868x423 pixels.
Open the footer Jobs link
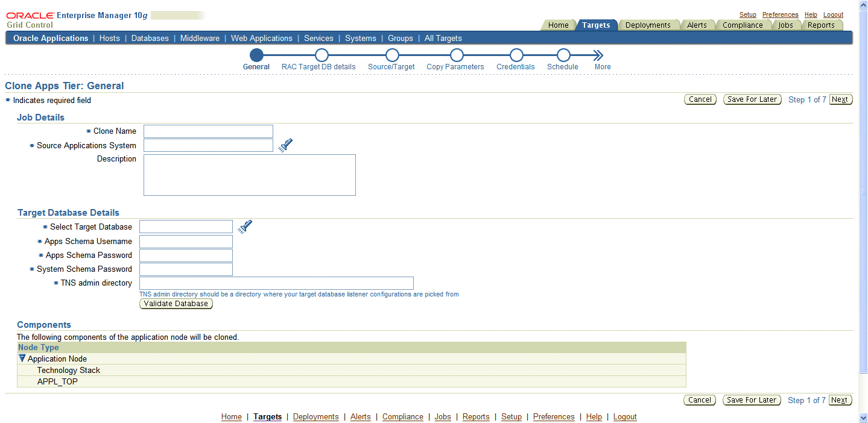(x=443, y=416)
